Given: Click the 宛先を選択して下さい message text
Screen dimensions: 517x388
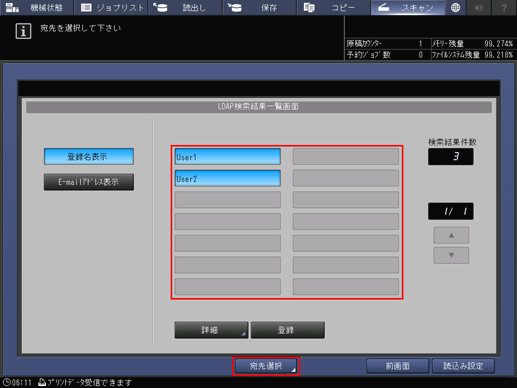Looking at the screenshot, I should [x=81, y=28].
